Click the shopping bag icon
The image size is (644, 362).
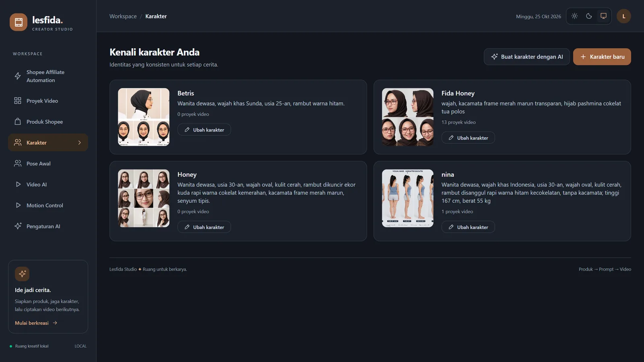point(18,121)
